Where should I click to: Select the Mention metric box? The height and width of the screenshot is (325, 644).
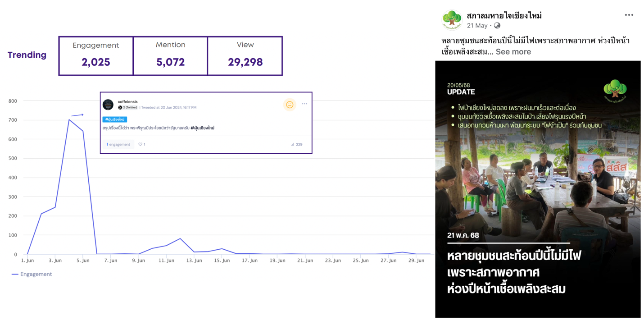pos(170,56)
